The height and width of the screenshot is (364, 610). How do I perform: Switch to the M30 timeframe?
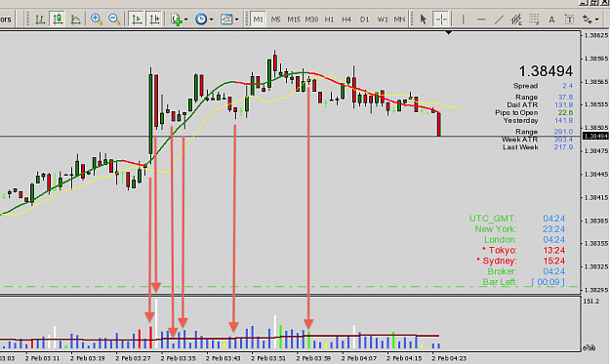[x=311, y=19]
